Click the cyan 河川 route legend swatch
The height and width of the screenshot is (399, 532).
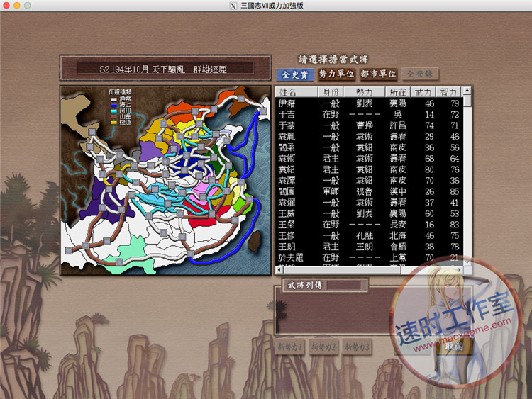click(x=113, y=111)
